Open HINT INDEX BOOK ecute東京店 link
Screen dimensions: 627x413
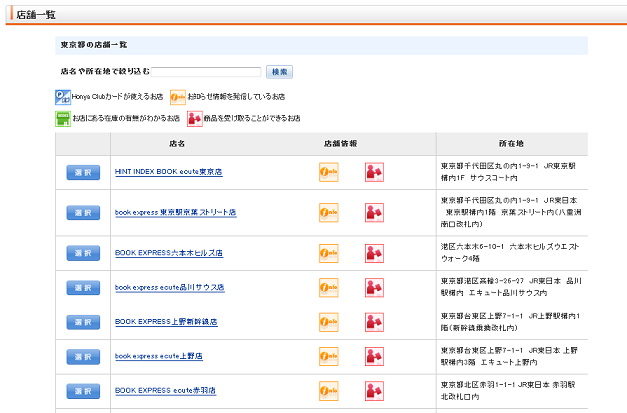[168, 172]
